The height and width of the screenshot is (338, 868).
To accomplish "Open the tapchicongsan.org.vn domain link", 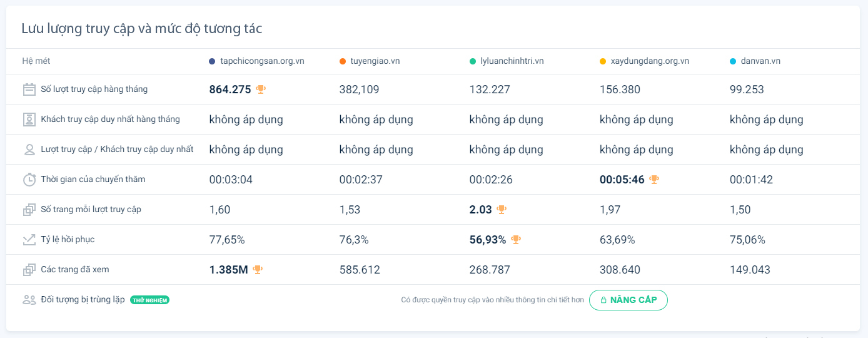I will 262,61.
